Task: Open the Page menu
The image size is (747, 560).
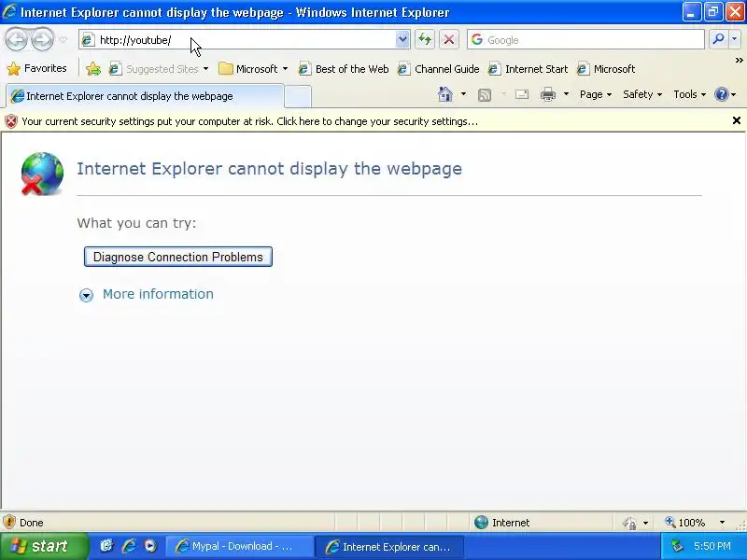Action: [596, 94]
